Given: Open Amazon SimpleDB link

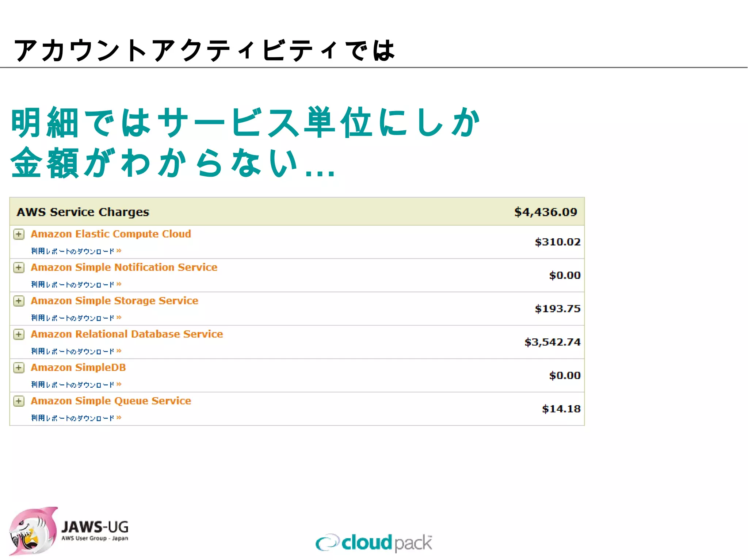Looking at the screenshot, I should click(x=78, y=368).
